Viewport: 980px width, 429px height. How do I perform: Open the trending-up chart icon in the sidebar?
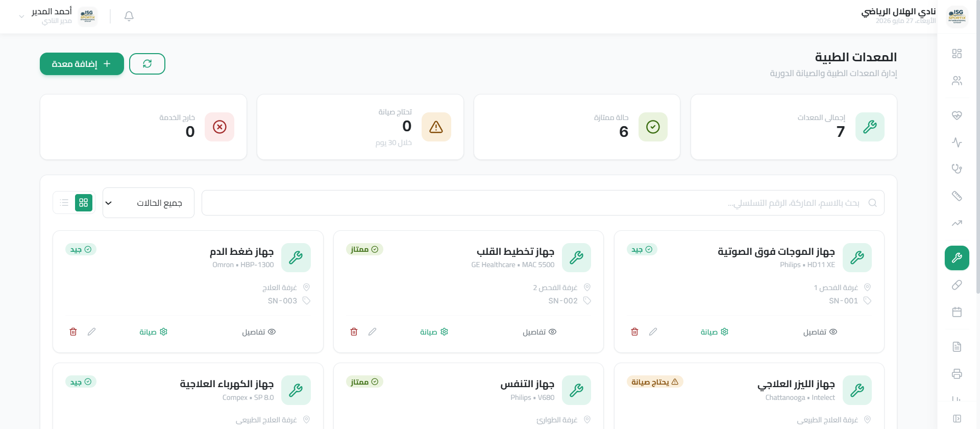point(957,223)
